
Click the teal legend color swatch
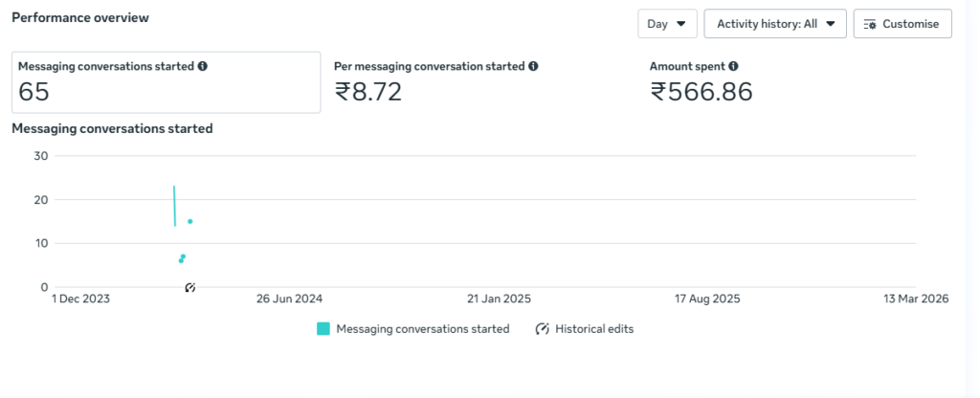click(x=323, y=329)
